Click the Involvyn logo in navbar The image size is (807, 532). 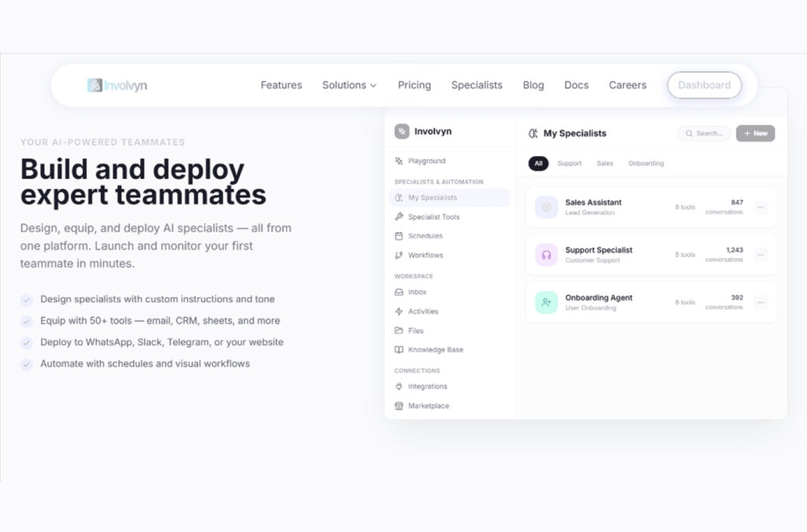(117, 85)
